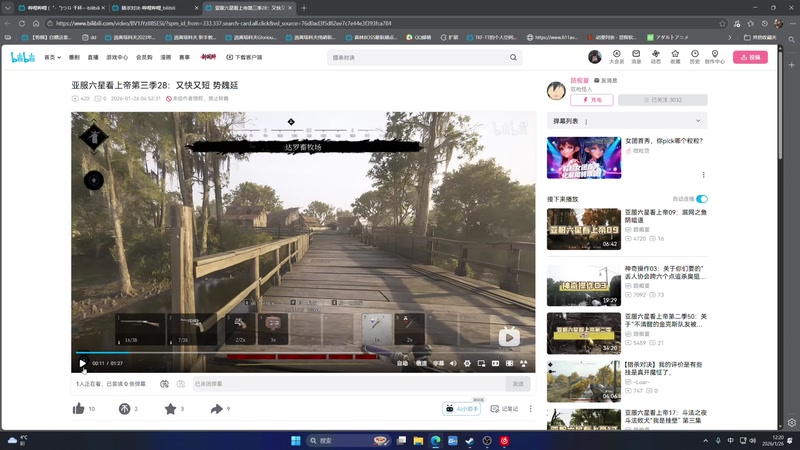Open 会员购 in the top navigation
The height and width of the screenshot is (450, 800).
pos(144,58)
